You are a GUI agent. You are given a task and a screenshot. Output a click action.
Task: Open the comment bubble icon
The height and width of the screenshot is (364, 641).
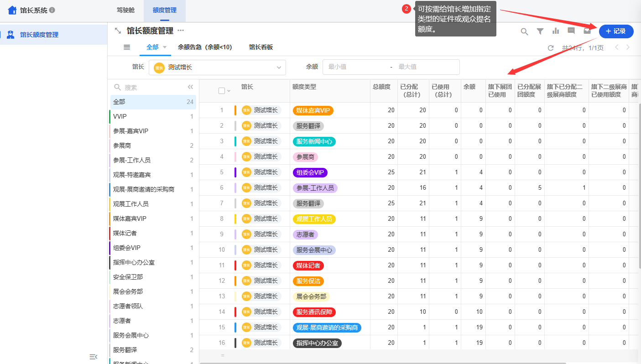(571, 31)
